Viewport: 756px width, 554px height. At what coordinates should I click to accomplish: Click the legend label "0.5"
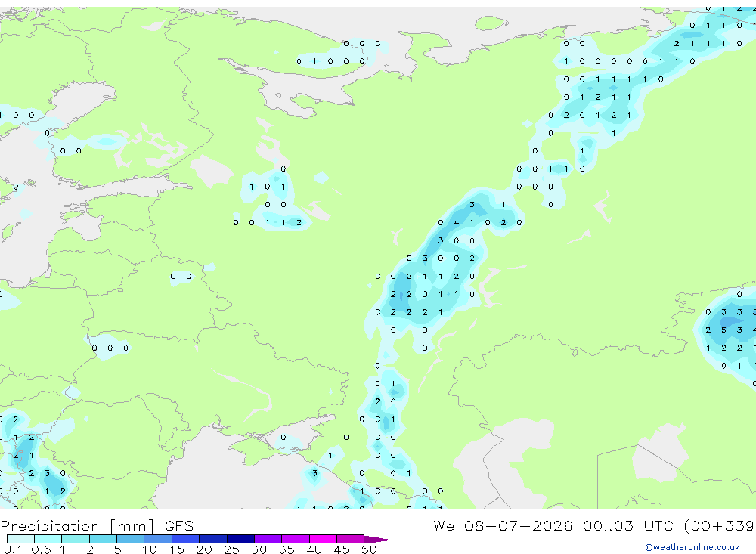point(41,549)
